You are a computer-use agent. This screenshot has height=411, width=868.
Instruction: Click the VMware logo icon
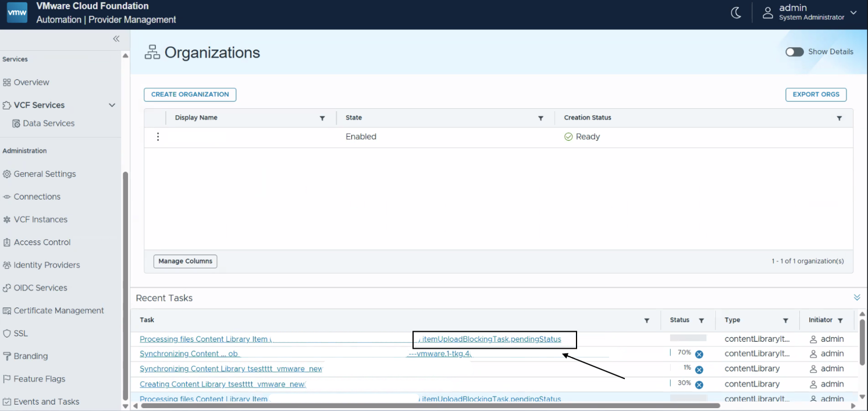tap(17, 13)
